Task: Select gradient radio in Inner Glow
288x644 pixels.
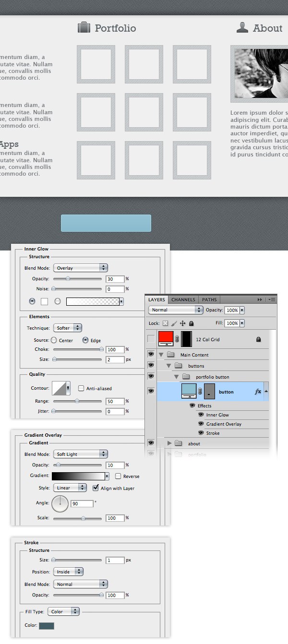Action: [x=58, y=301]
